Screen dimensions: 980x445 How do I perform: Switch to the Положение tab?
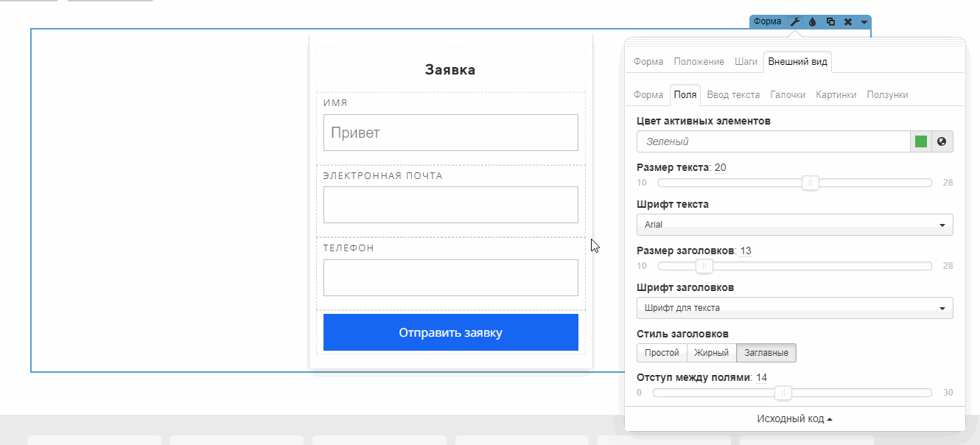coord(699,62)
